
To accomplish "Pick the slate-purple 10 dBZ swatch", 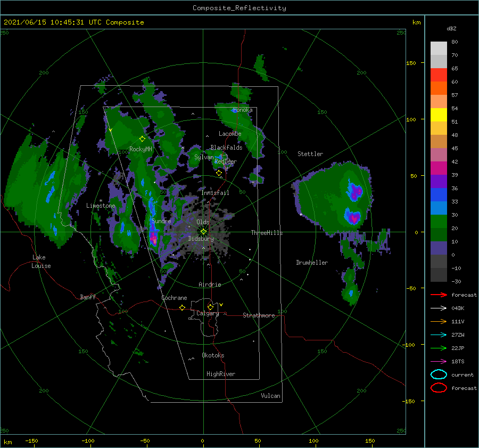I will (x=439, y=248).
